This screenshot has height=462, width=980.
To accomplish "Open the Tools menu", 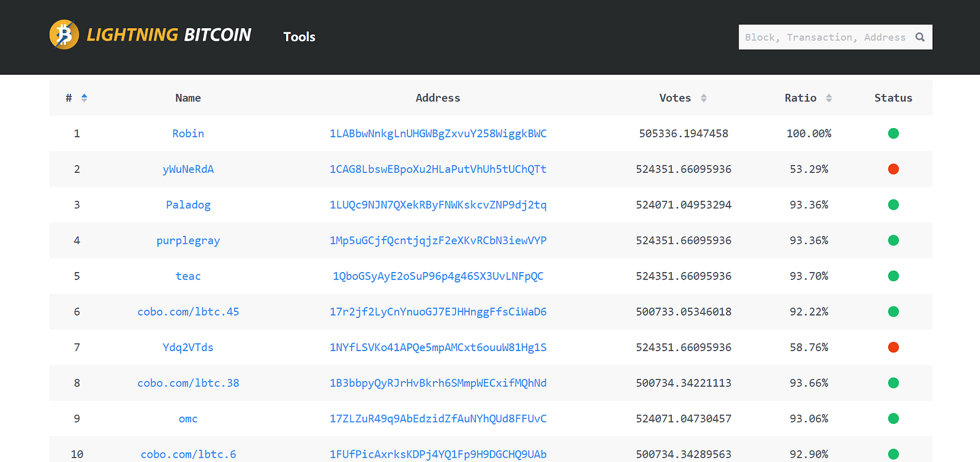I will pyautogui.click(x=300, y=37).
